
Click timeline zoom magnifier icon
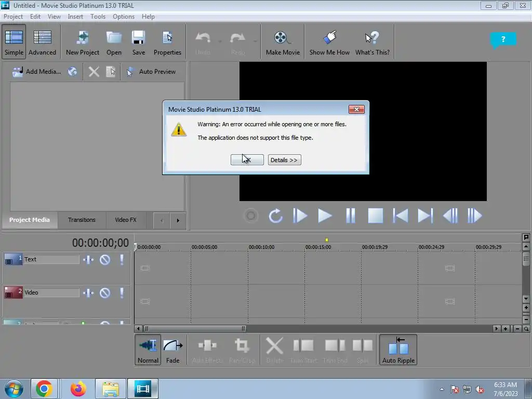526,328
